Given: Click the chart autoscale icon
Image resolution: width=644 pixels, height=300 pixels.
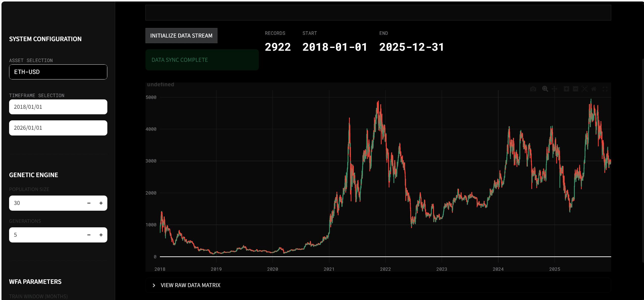Looking at the screenshot, I should point(584,89).
